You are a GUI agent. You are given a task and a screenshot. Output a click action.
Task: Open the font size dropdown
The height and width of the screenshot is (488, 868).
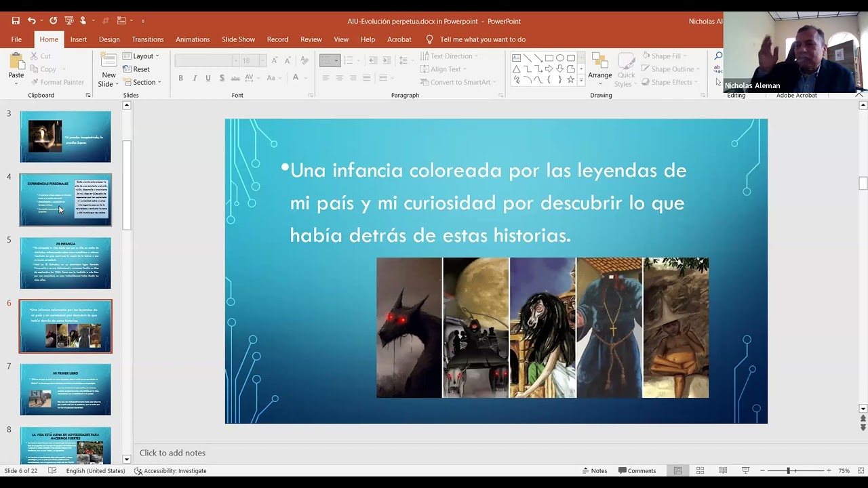click(263, 60)
